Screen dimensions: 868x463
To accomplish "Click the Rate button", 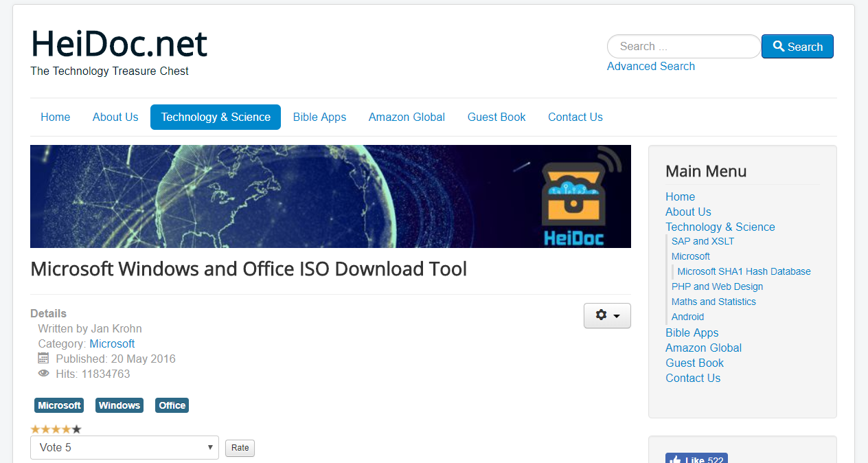I will click(x=240, y=448).
